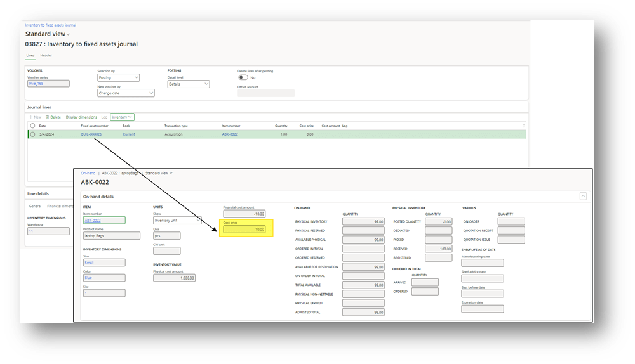
Task: Switch to the Header tab
Action: 46,55
